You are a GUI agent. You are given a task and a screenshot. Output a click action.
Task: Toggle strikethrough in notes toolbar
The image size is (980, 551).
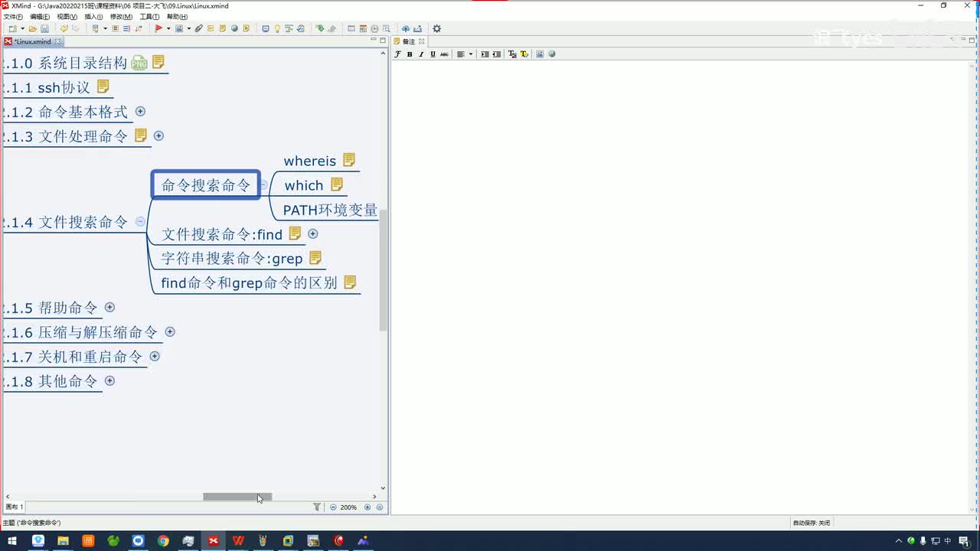pyautogui.click(x=444, y=54)
